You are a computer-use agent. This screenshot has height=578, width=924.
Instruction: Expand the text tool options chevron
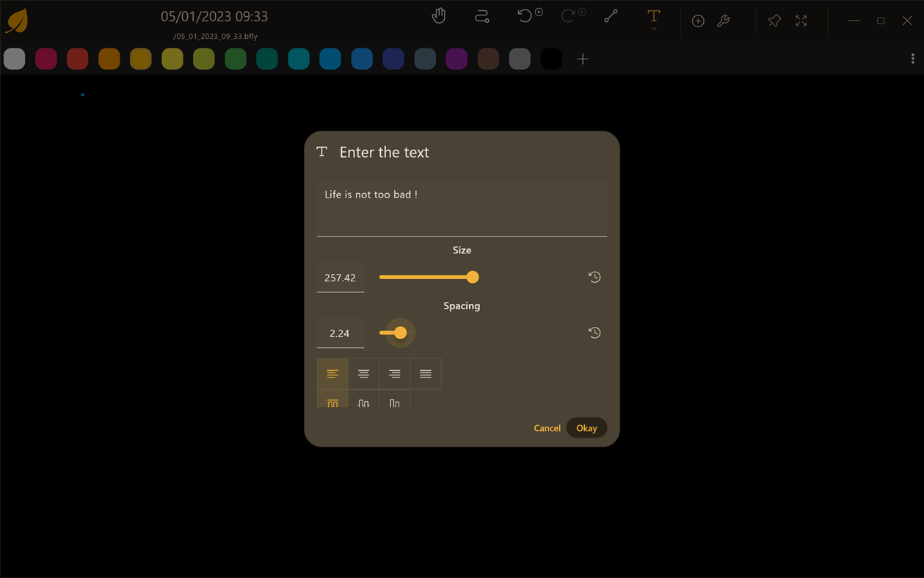(x=652, y=28)
